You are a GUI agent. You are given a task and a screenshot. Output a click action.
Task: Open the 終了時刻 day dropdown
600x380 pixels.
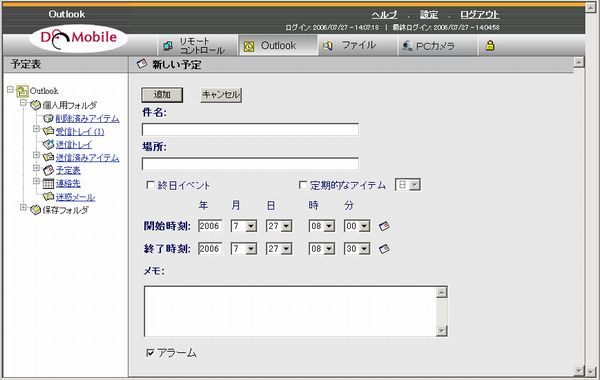pyautogui.click(x=279, y=249)
